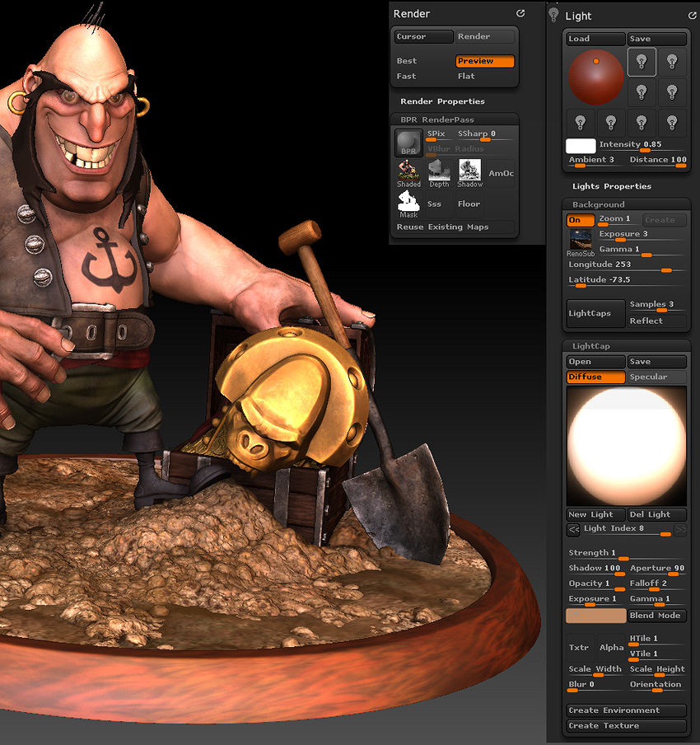Enable Diffuse LightCap mode
Viewport: 700px width, 745px height.
tap(595, 377)
